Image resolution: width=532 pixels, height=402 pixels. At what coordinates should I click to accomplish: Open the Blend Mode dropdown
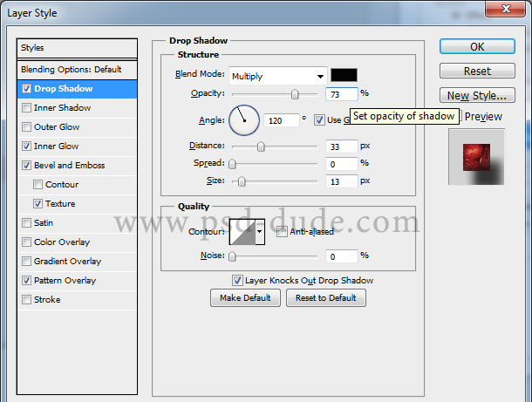(277, 76)
